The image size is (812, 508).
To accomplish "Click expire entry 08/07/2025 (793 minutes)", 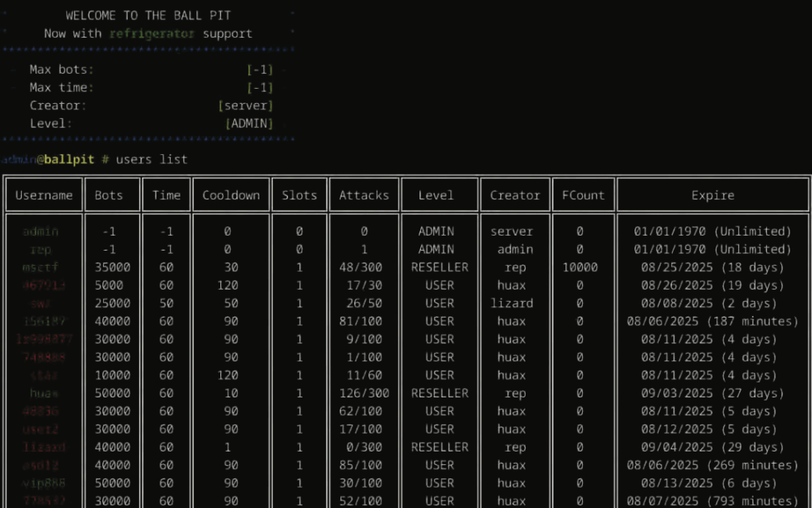I will pyautogui.click(x=713, y=501).
